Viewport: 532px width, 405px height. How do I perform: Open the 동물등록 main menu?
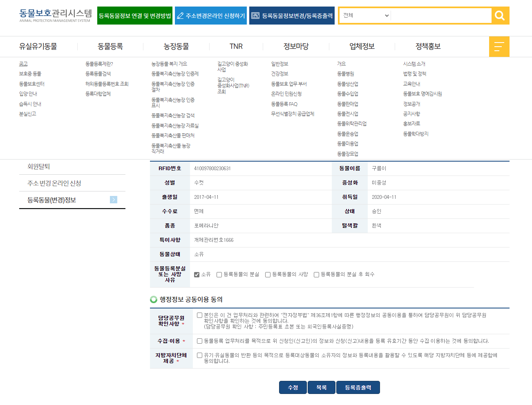pyautogui.click(x=110, y=46)
